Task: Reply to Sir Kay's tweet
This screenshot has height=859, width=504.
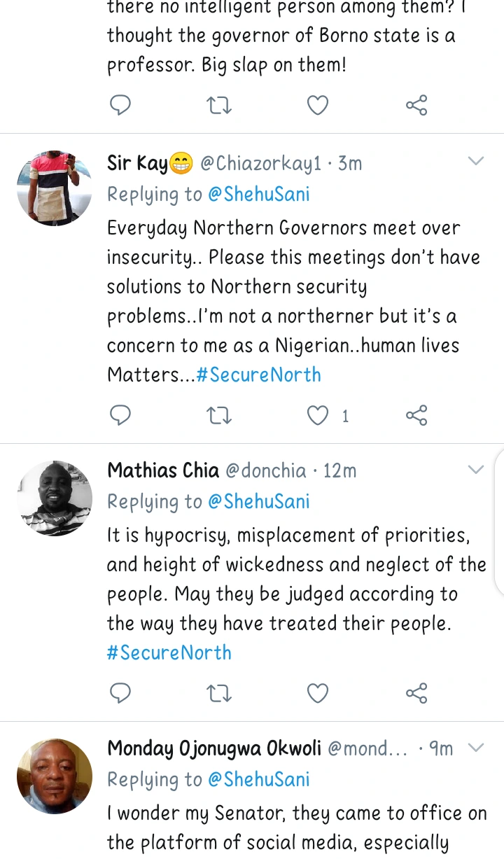Action: [120, 415]
